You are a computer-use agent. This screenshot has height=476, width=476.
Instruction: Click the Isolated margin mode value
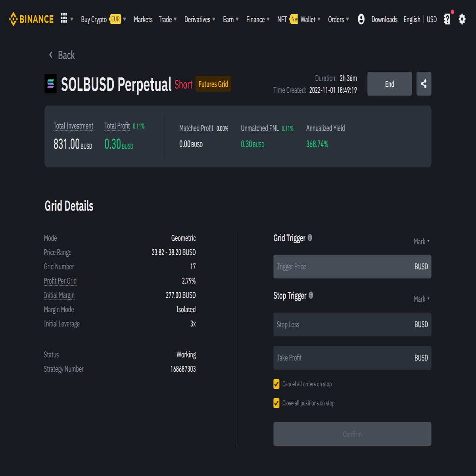click(x=186, y=309)
